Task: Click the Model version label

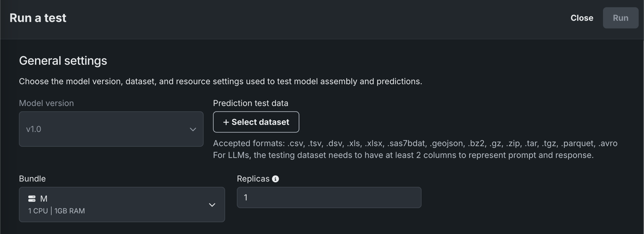Action: (x=46, y=103)
